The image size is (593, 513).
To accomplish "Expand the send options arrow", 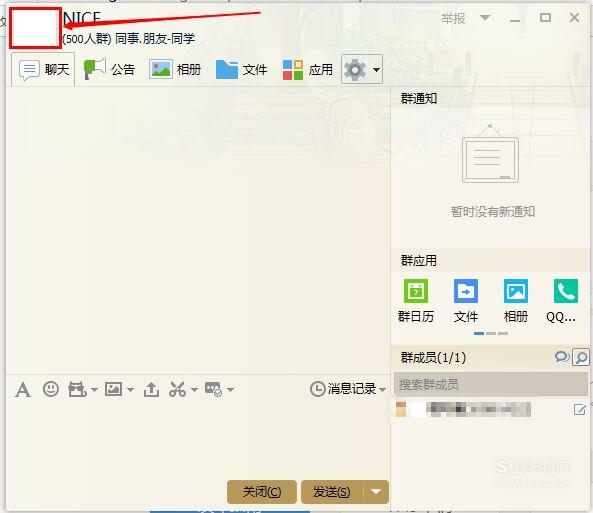I will click(376, 492).
